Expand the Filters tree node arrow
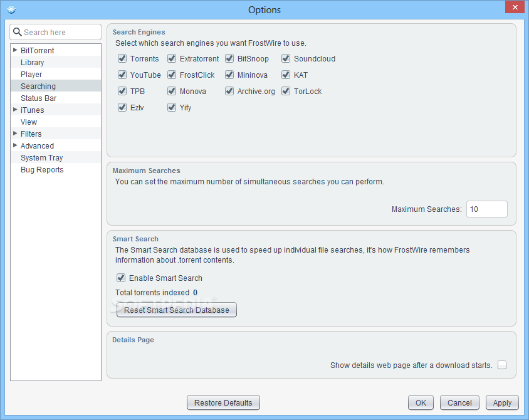Screen dimensions: 529x420 [15, 134]
